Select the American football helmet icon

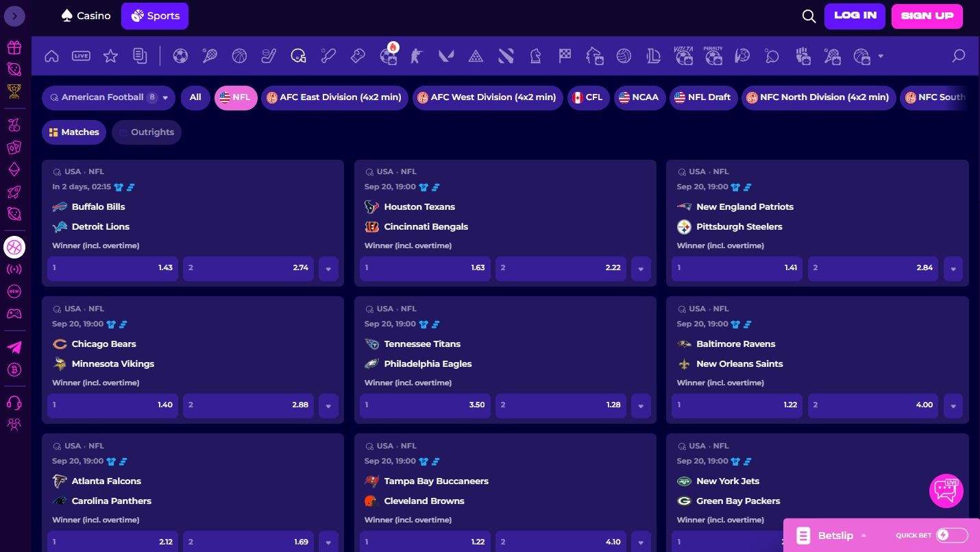click(x=298, y=56)
